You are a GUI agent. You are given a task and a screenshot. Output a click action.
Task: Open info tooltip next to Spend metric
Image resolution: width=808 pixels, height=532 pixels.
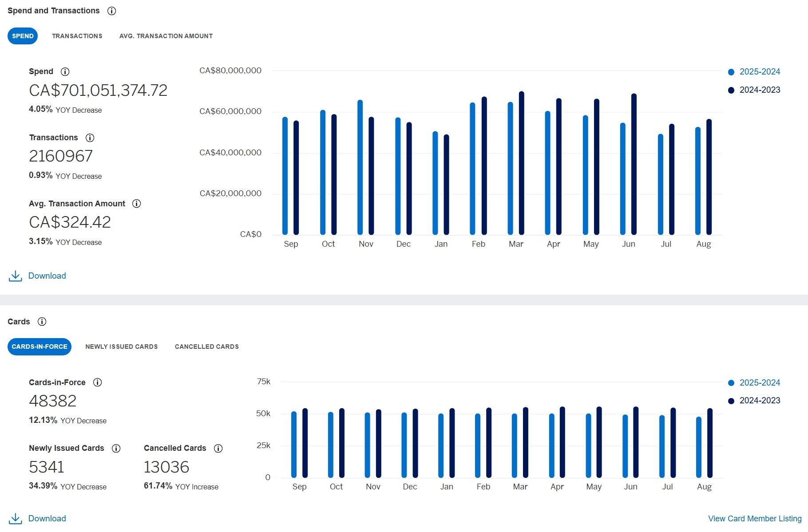coord(65,72)
